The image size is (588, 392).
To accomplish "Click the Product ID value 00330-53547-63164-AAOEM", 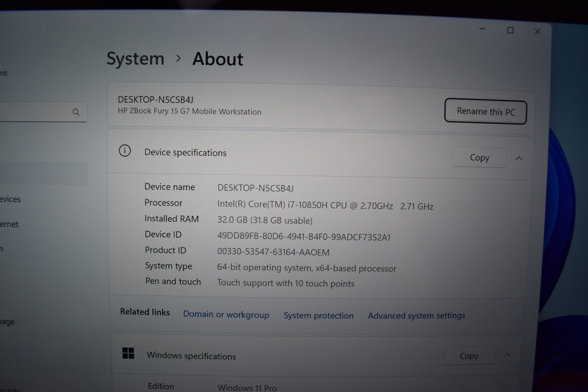I will point(273,252).
